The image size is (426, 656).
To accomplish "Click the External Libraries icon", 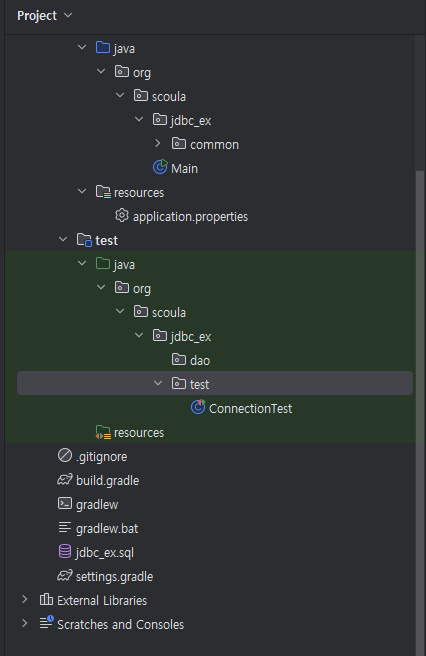I will 46,600.
